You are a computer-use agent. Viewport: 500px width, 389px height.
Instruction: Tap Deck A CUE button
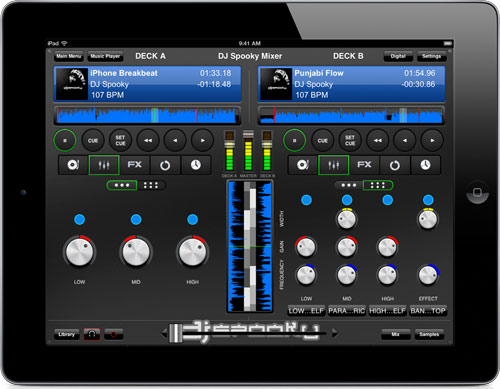(x=93, y=141)
